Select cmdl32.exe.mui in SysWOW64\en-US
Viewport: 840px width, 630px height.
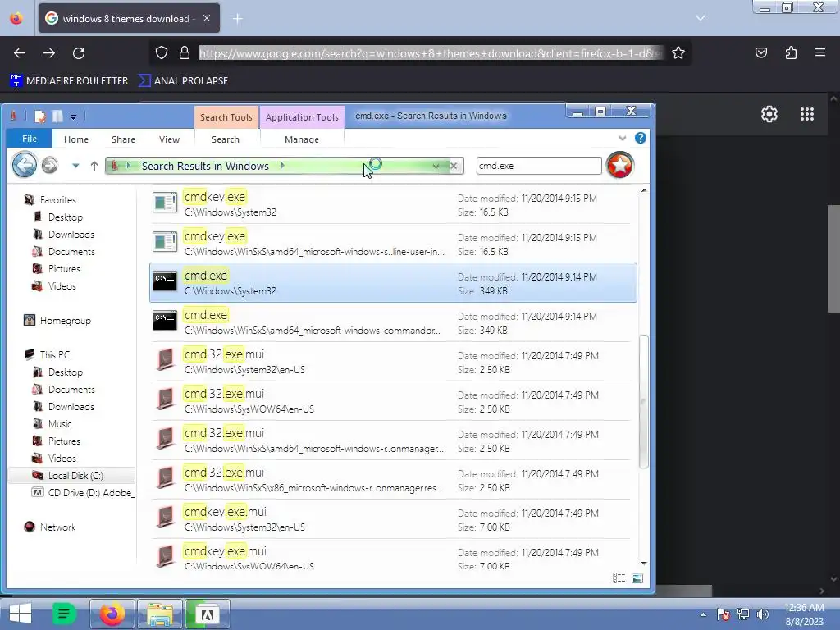click(x=393, y=400)
